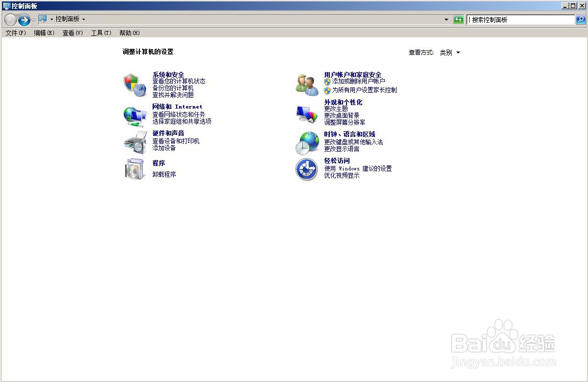Click 使用 Windows 建议的设置 link
The width and height of the screenshot is (588, 382).
pos(358,169)
